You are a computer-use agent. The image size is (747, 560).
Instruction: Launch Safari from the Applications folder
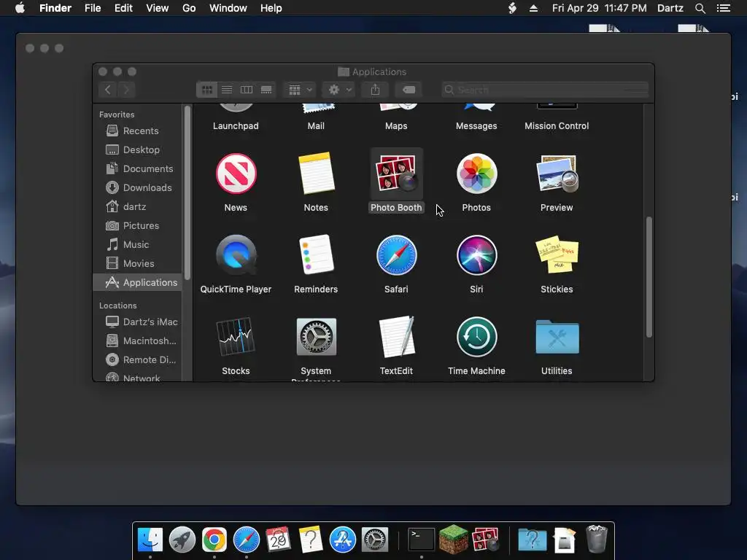[x=396, y=255]
